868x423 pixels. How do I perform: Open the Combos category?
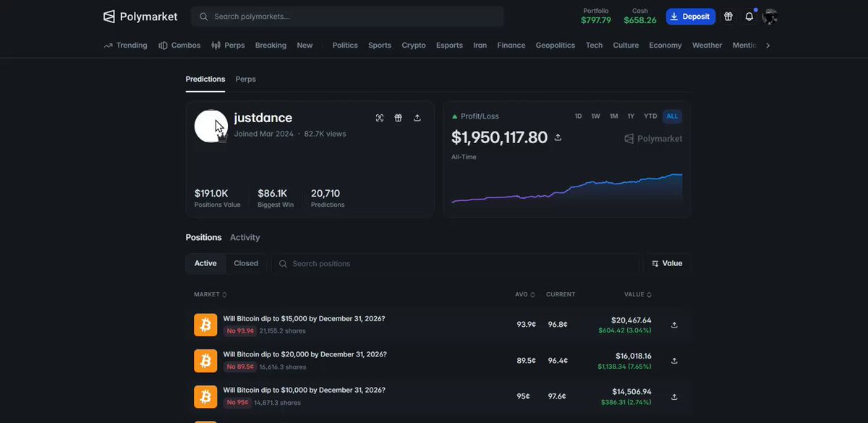click(179, 45)
